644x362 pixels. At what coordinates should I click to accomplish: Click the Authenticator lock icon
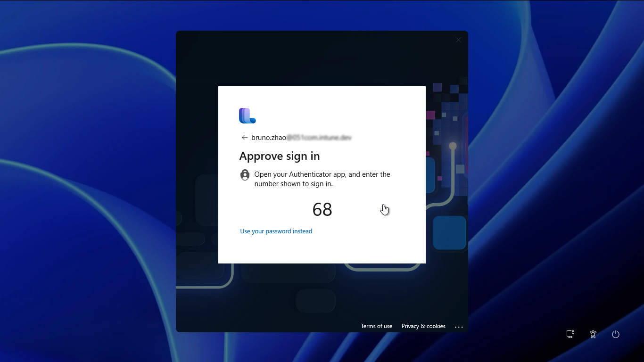245,175
